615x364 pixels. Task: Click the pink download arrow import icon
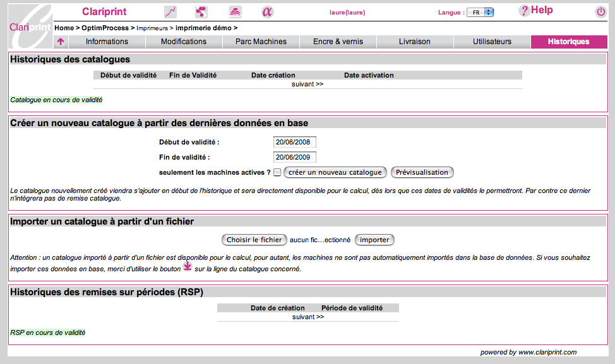[188, 266]
